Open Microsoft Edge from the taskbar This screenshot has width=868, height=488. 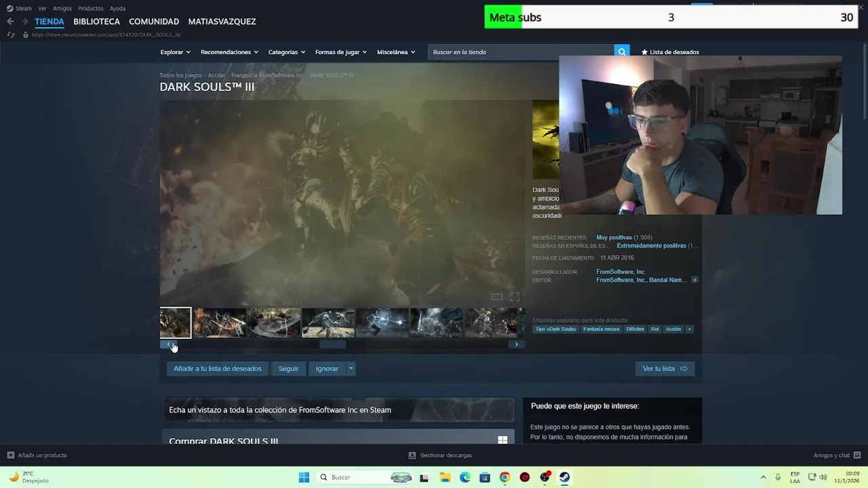[465, 477]
